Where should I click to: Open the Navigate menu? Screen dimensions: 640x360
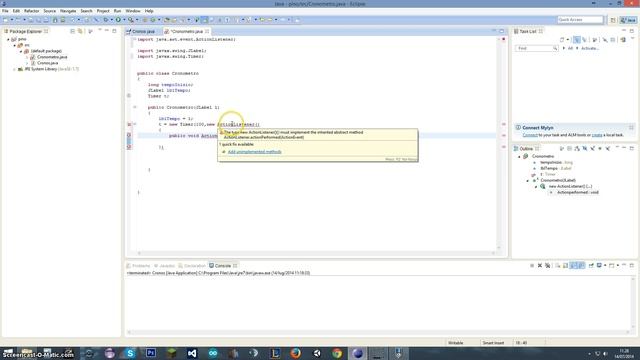click(x=68, y=11)
